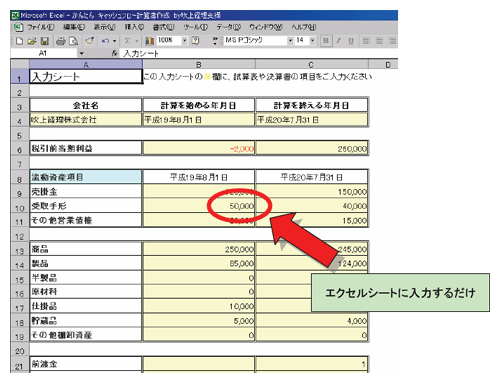Click the Print icon
This screenshot has width=500, height=383.
point(61,41)
